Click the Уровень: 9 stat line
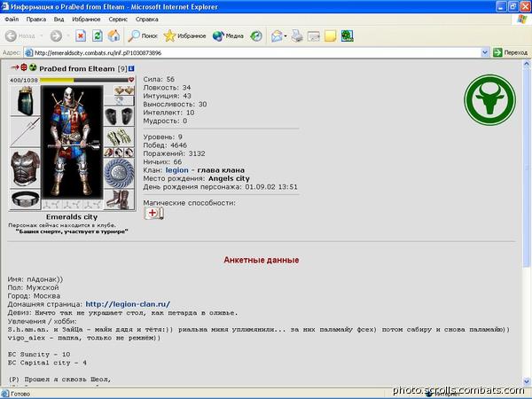The image size is (532, 399). tap(162, 137)
